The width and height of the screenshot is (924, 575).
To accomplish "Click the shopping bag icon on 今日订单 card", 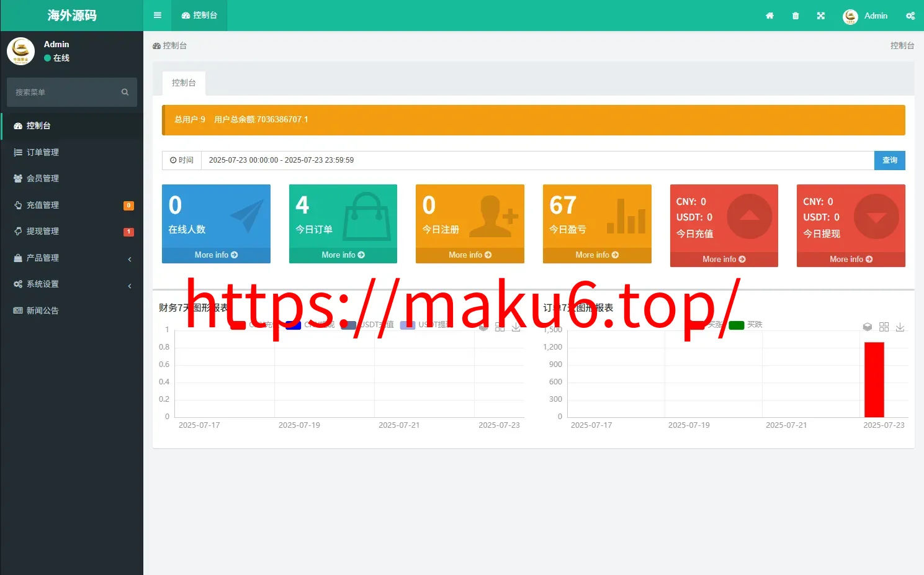I will (x=367, y=215).
